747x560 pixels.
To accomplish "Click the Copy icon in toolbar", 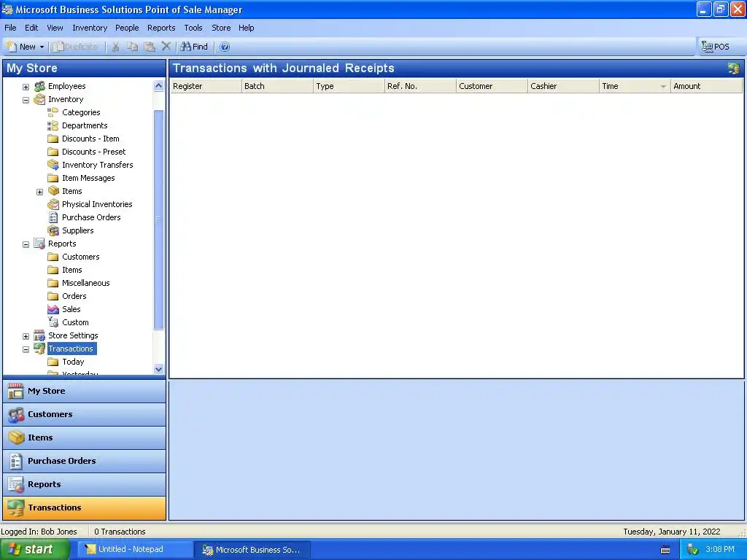I will (x=133, y=47).
